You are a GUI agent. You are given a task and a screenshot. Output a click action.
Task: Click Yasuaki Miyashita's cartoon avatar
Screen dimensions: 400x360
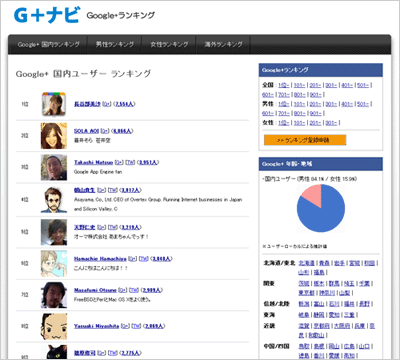tap(54, 326)
